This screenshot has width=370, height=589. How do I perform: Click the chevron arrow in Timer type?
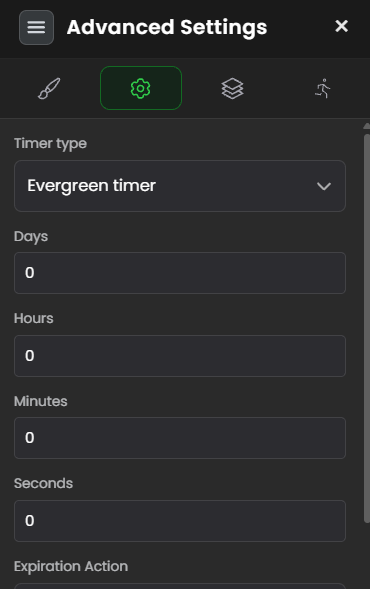(x=323, y=186)
